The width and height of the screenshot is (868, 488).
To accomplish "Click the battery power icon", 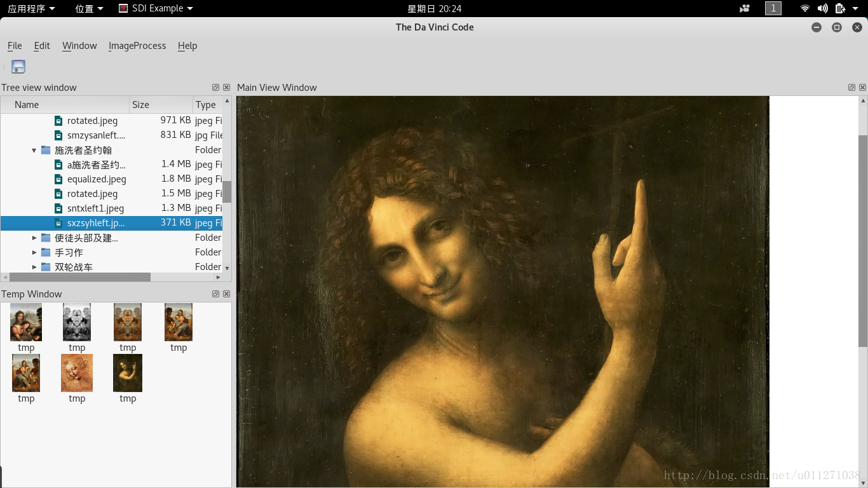I will click(840, 8).
